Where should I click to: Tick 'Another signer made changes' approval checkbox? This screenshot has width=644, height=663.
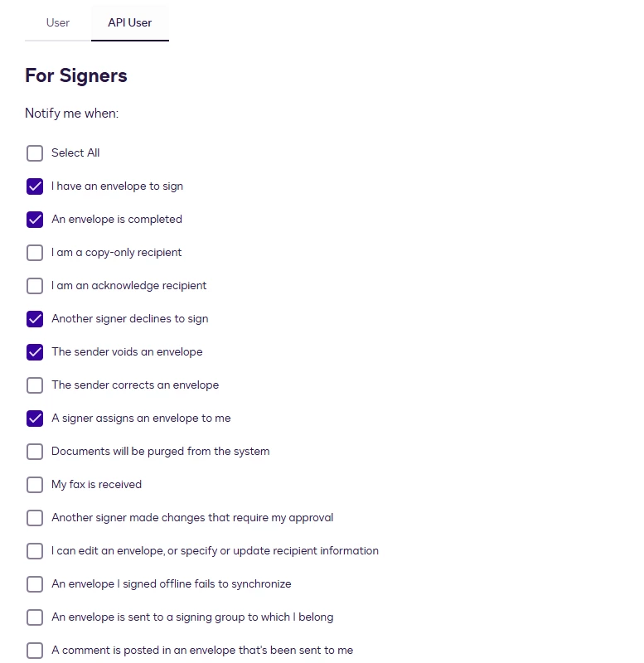35,517
